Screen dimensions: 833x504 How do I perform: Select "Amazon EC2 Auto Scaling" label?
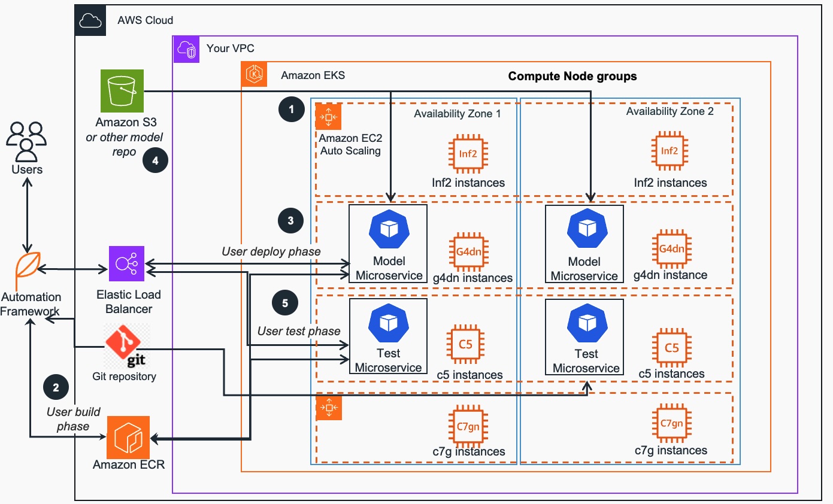350,144
